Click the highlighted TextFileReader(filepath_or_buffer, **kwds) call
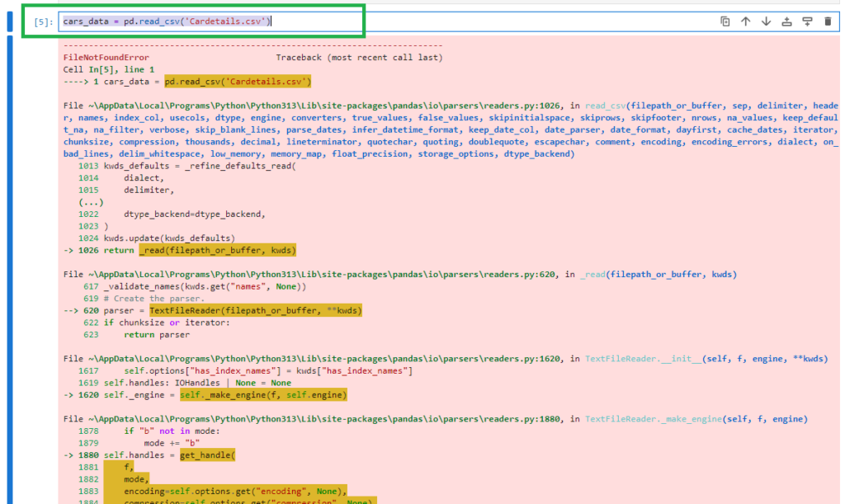Screen dimensions: 845x504 click(x=255, y=310)
